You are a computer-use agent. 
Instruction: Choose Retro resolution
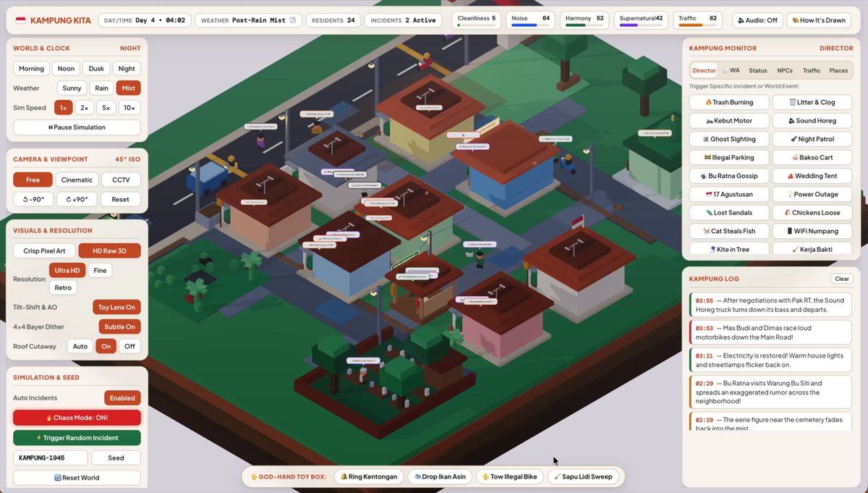tap(63, 287)
